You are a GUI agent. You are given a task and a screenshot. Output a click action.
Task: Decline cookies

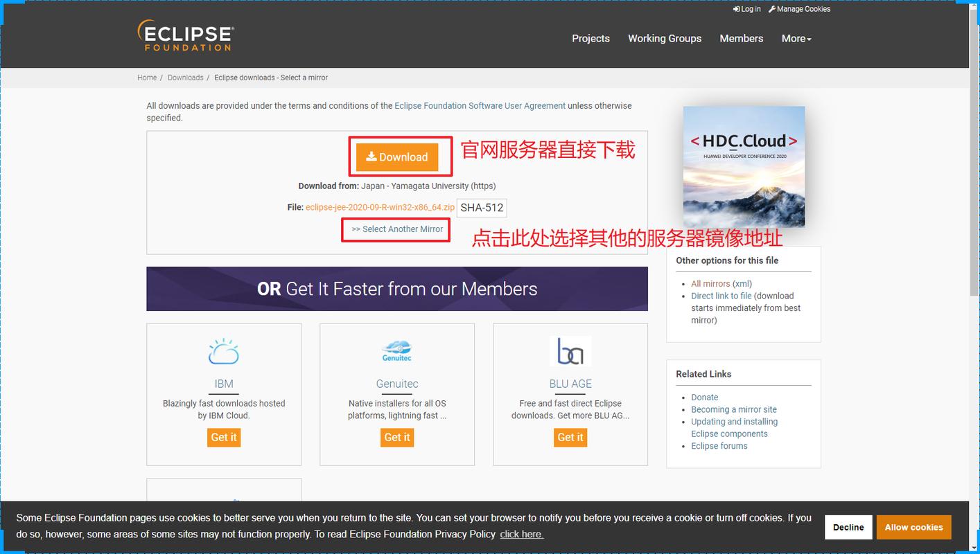848,527
